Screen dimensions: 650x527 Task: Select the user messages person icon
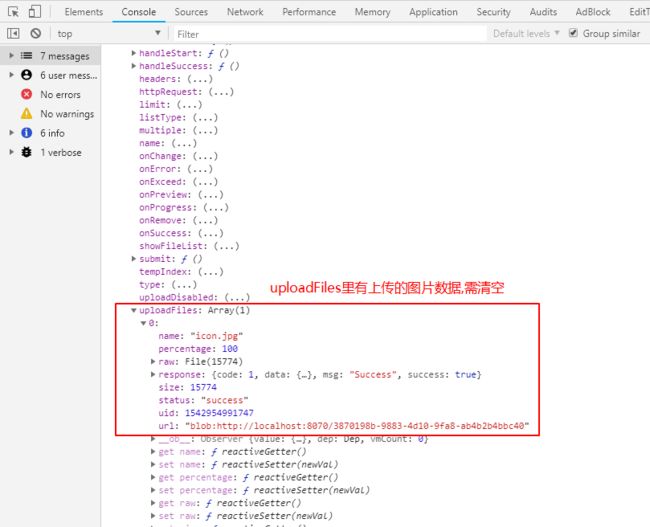(27, 75)
